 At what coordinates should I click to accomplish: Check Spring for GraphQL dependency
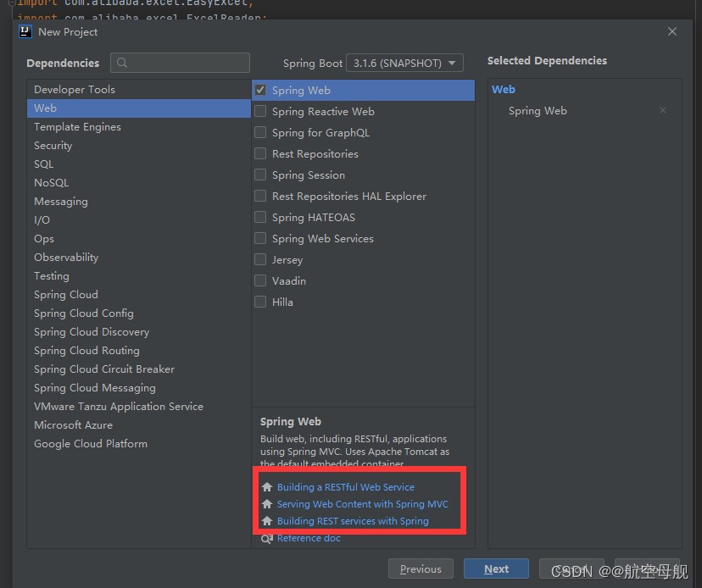point(260,132)
